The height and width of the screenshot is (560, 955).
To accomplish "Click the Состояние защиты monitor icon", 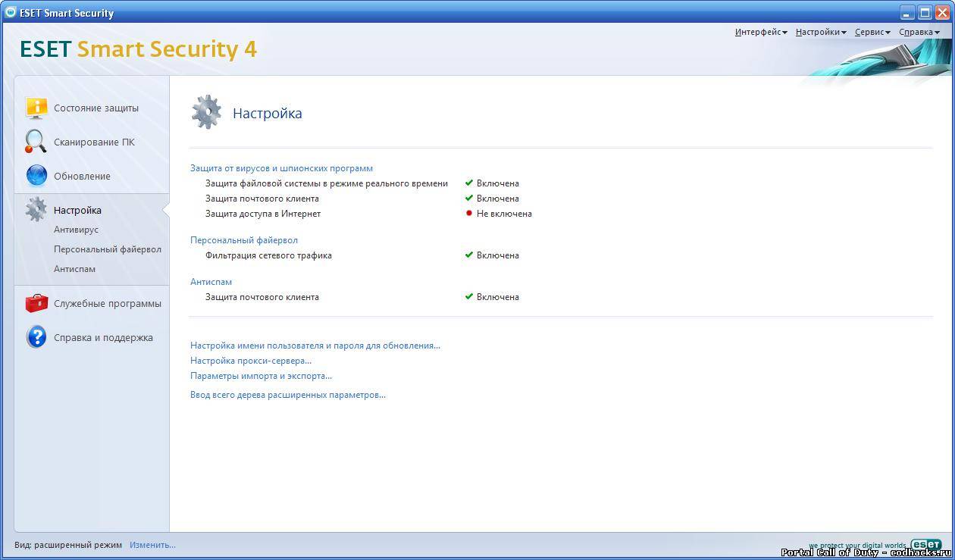I will [x=36, y=108].
